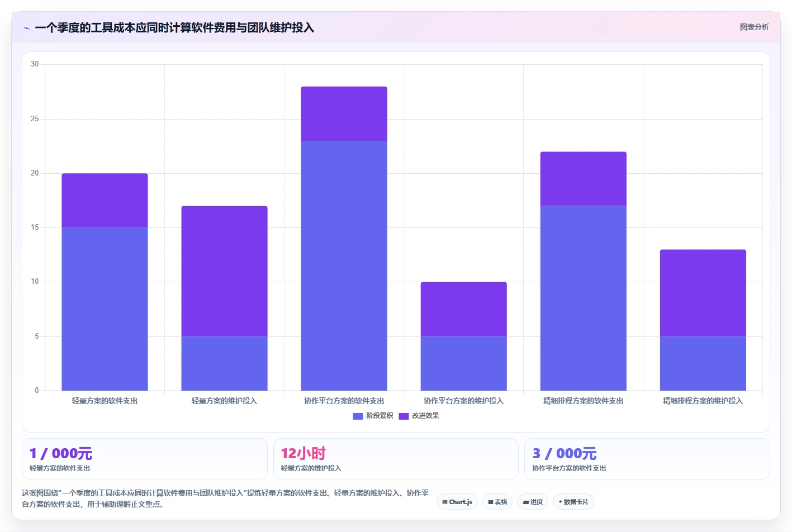Image resolution: width=792 pixels, height=532 pixels.
Task: Select the 3 / 000元 data card
Action: (x=647, y=459)
